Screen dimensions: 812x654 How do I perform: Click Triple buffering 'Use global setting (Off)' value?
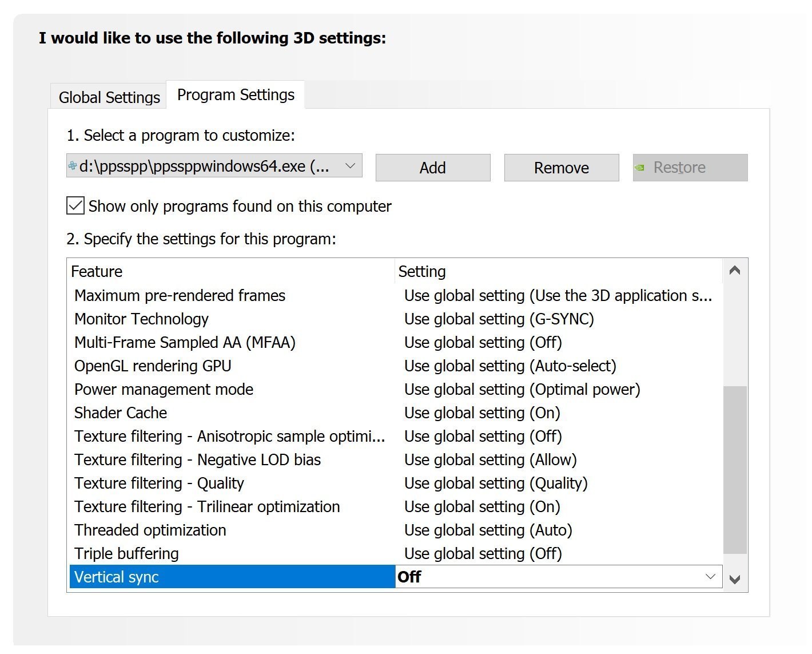(483, 553)
